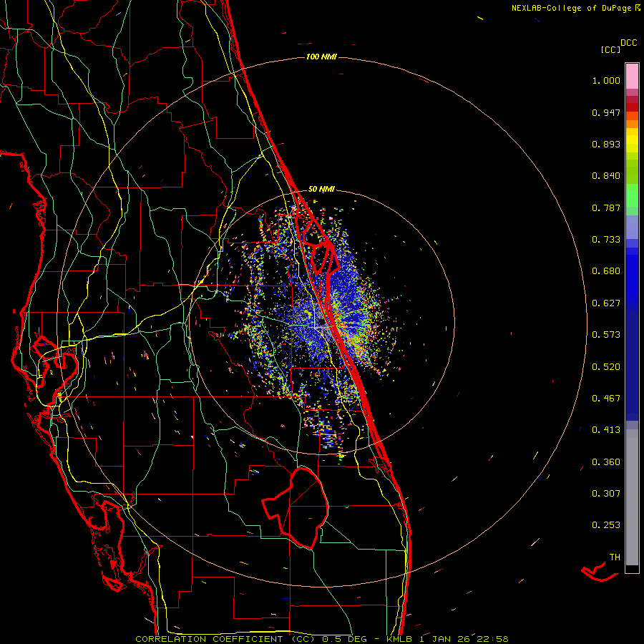The image size is (644, 644).
Task: Click the 0.573 legend value
Action: [606, 335]
